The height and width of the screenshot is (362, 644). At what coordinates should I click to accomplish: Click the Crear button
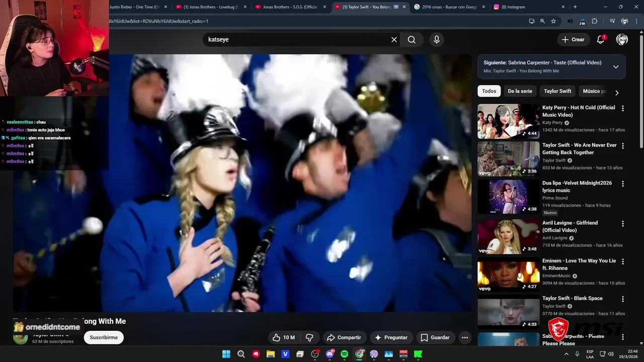573,40
